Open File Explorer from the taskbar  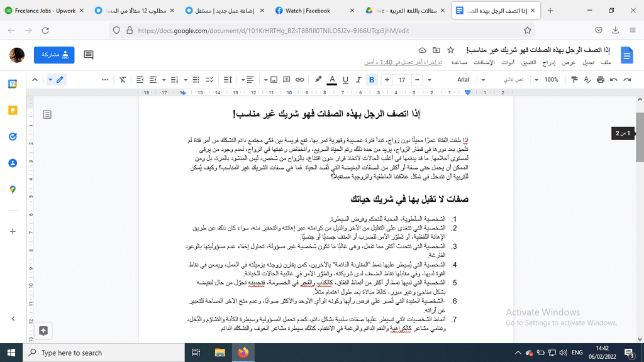click(220, 353)
